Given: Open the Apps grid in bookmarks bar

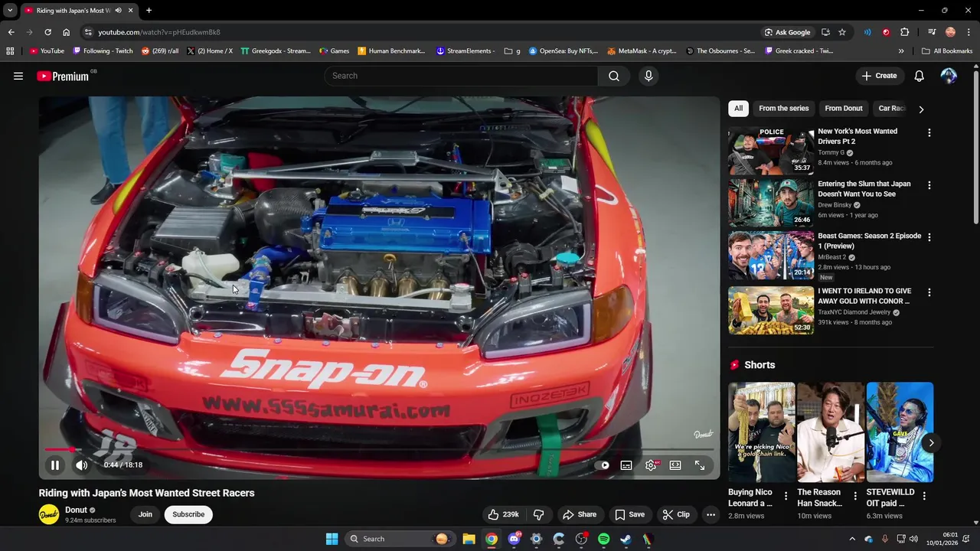Looking at the screenshot, I should click(10, 51).
